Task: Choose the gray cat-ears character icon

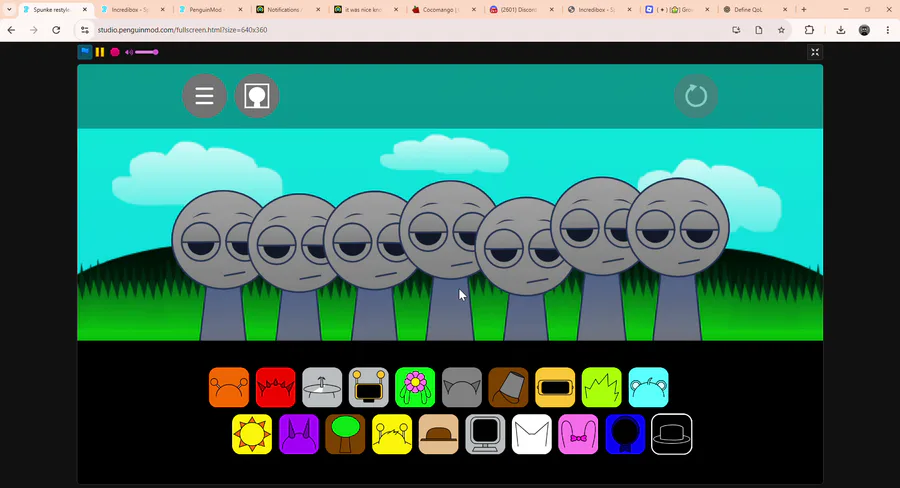Action: [x=462, y=388]
